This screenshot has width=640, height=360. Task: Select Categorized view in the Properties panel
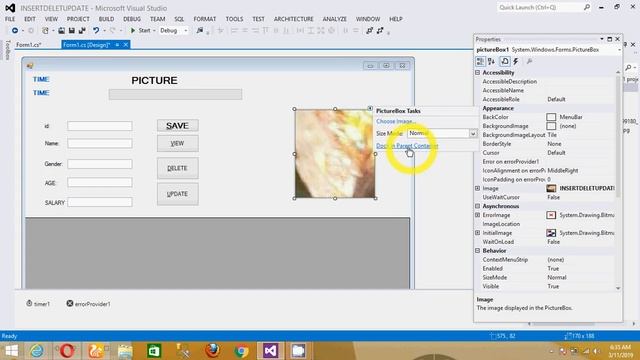click(480, 61)
